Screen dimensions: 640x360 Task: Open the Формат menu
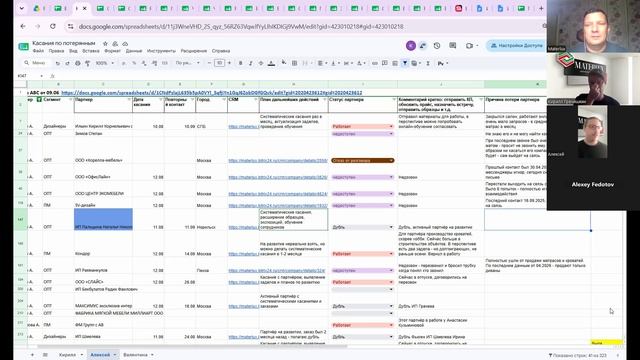[x=112, y=51]
